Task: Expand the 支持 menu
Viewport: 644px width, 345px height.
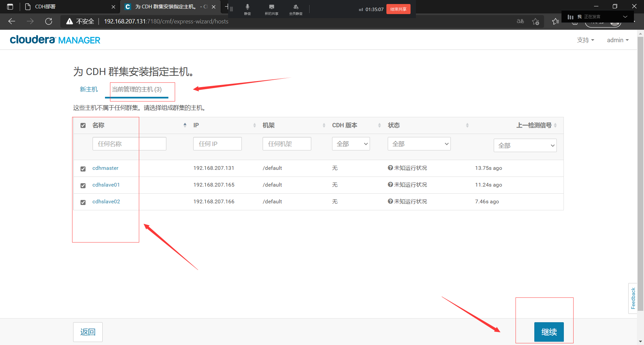Action: (x=585, y=40)
